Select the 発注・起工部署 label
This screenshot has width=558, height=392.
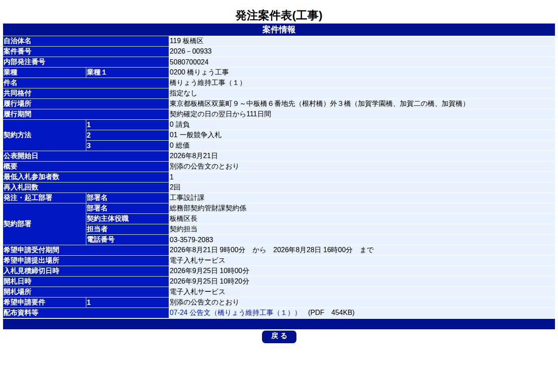(28, 198)
